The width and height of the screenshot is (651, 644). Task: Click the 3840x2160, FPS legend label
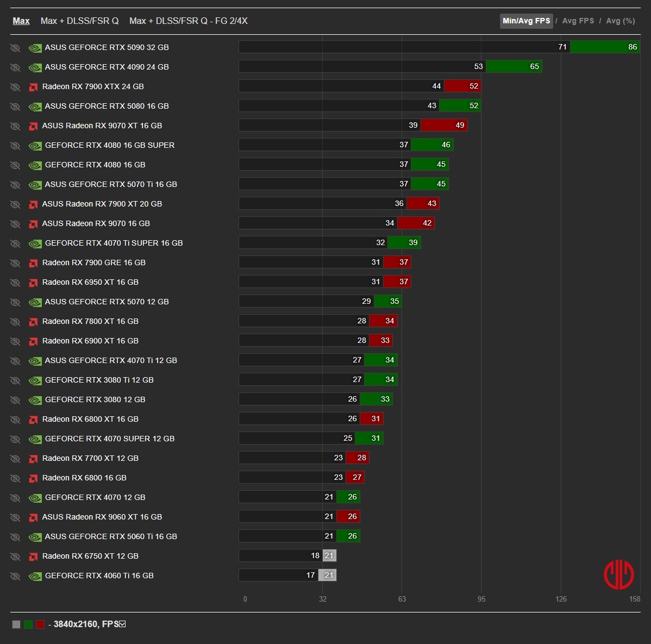pyautogui.click(x=86, y=624)
